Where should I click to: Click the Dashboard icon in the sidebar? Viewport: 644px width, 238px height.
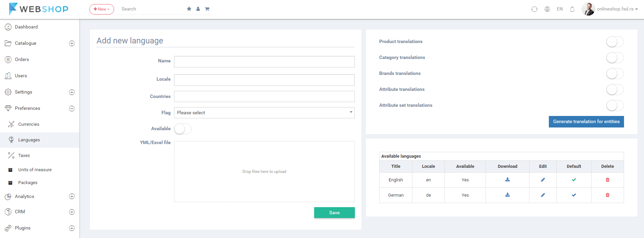[x=8, y=27]
